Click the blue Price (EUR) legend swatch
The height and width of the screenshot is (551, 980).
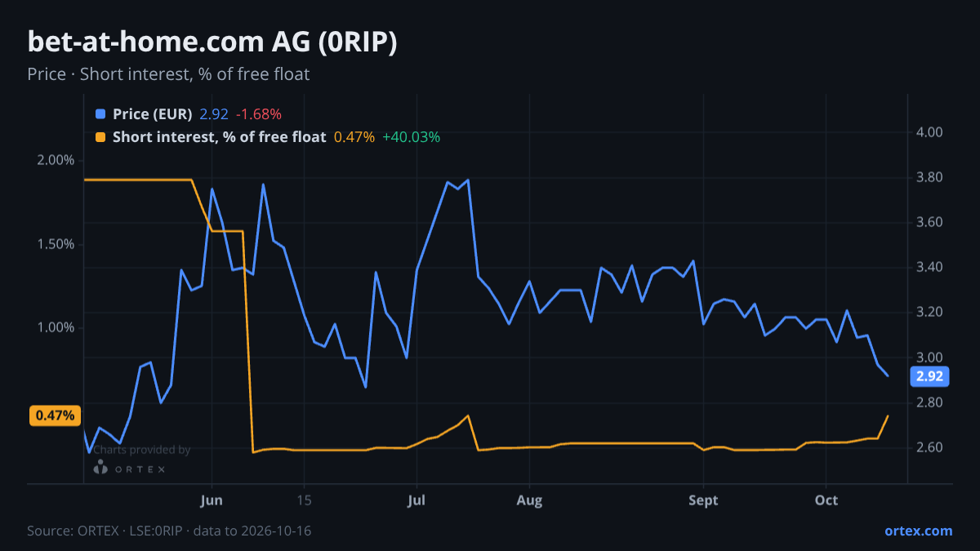(x=100, y=114)
